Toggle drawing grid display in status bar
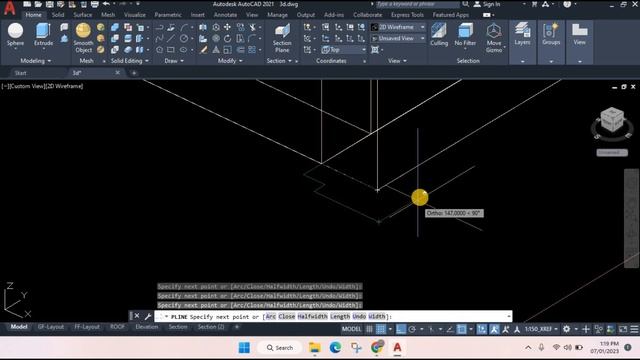 point(369,329)
